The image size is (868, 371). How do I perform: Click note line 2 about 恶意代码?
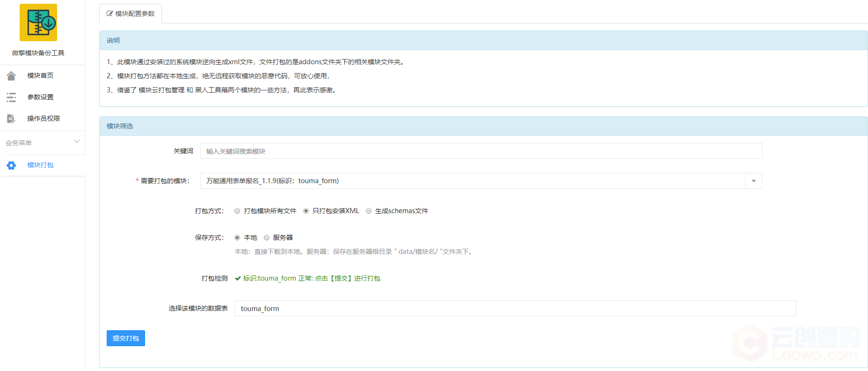[x=219, y=76]
